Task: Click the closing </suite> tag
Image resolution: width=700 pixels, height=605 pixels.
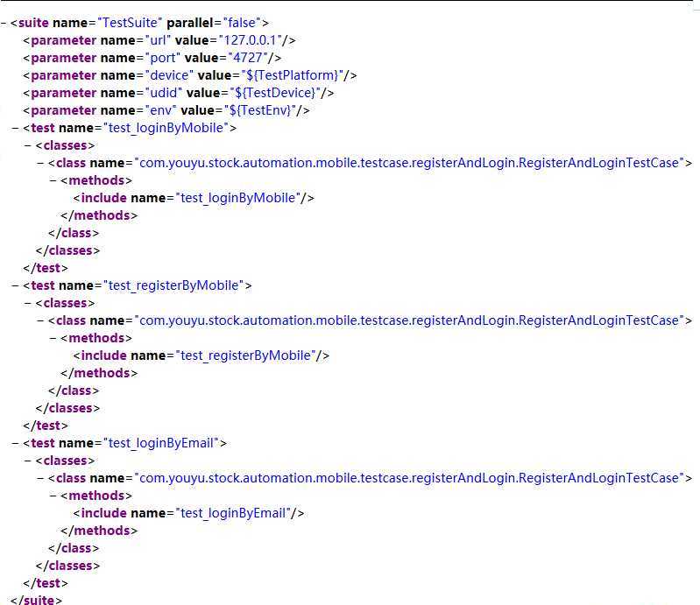Action: click(x=36, y=599)
